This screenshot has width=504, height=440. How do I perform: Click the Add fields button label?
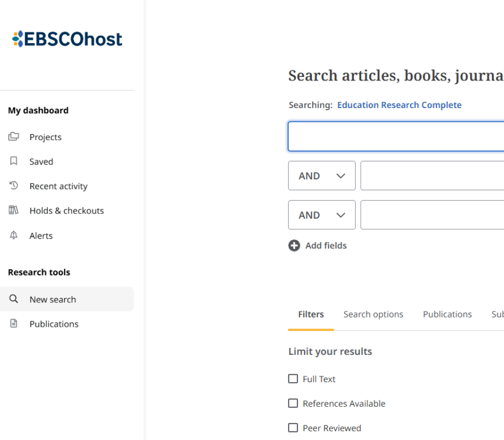pos(326,246)
